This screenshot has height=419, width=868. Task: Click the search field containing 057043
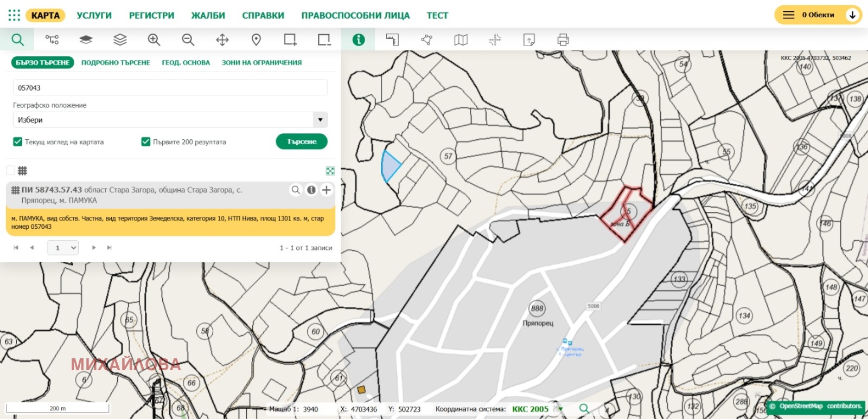[x=170, y=88]
